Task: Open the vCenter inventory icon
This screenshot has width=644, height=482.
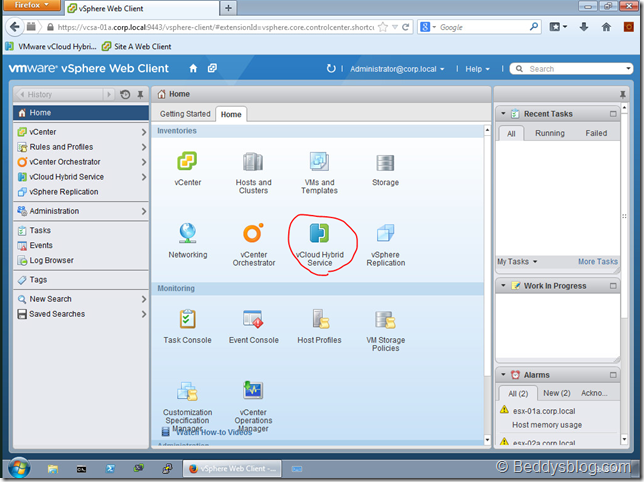Action: [x=187, y=161]
